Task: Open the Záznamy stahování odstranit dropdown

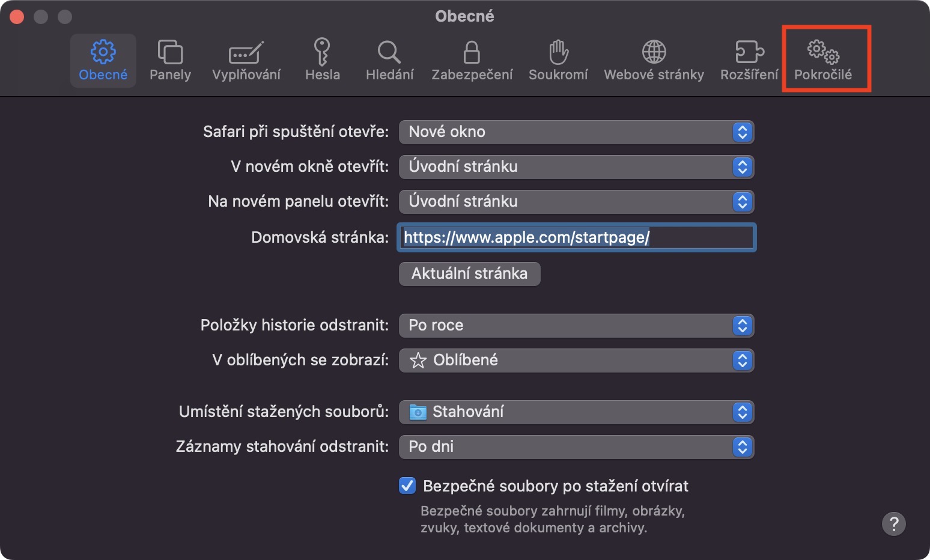Action: click(x=576, y=447)
